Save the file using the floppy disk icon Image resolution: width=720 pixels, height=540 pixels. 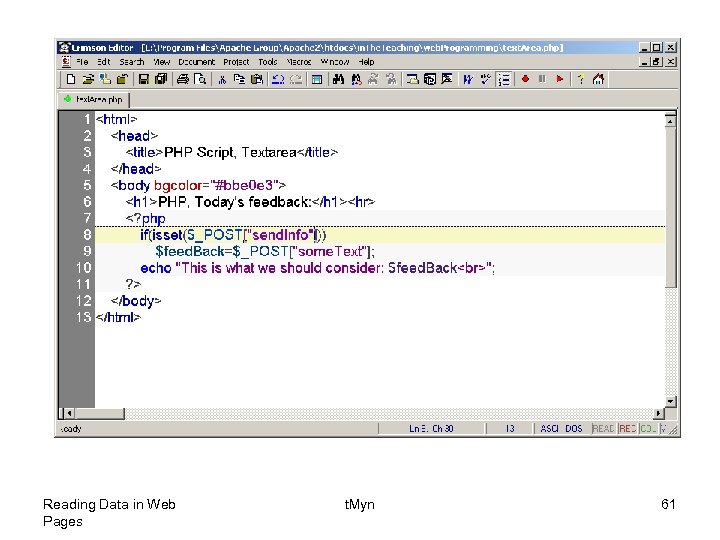click(144, 79)
